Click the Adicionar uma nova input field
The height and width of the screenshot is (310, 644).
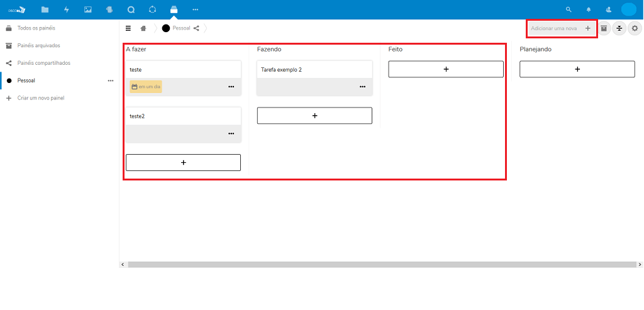[x=555, y=28]
